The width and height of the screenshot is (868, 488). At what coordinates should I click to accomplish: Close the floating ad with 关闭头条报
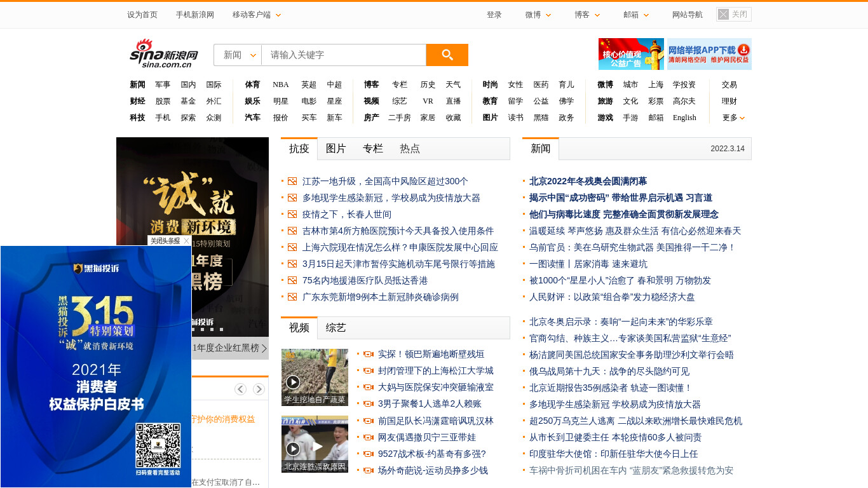pyautogui.click(x=170, y=241)
